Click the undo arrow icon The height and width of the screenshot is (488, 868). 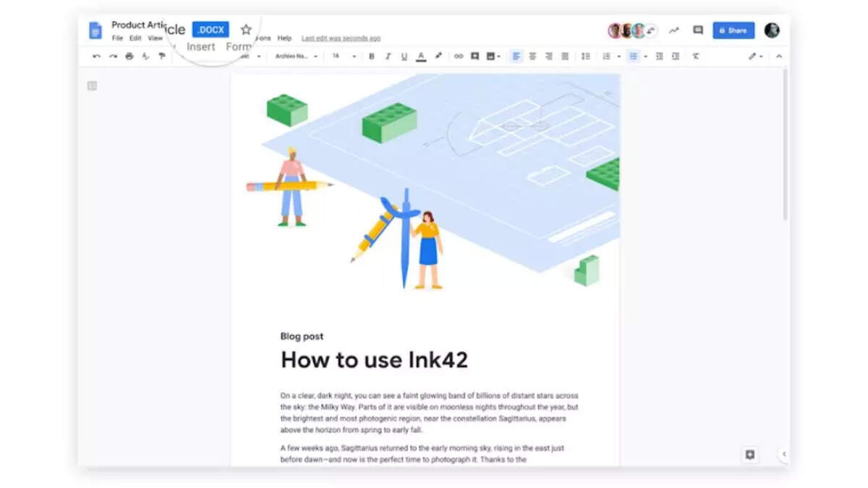tap(97, 56)
